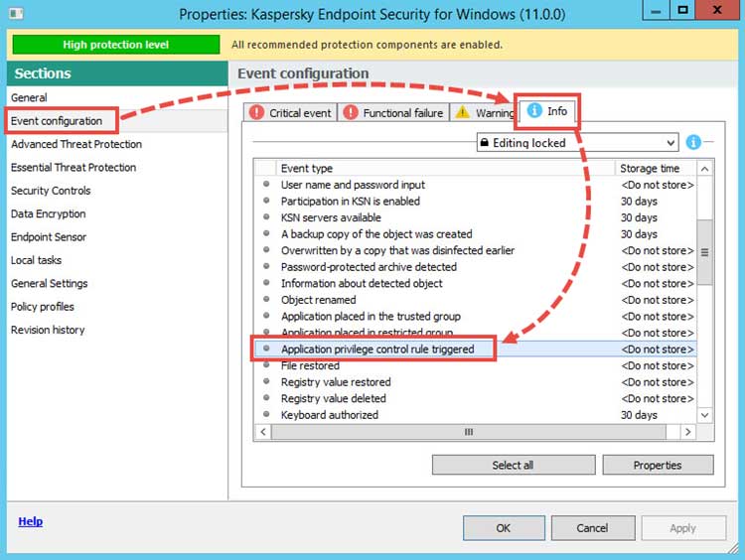Open the Endpoint Sensor section
This screenshot has width=745, height=560.
49,237
